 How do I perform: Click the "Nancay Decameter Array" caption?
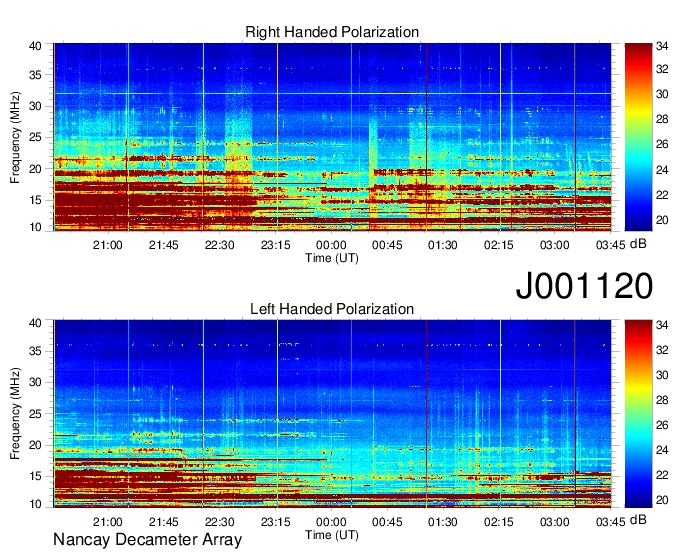[x=147, y=540]
